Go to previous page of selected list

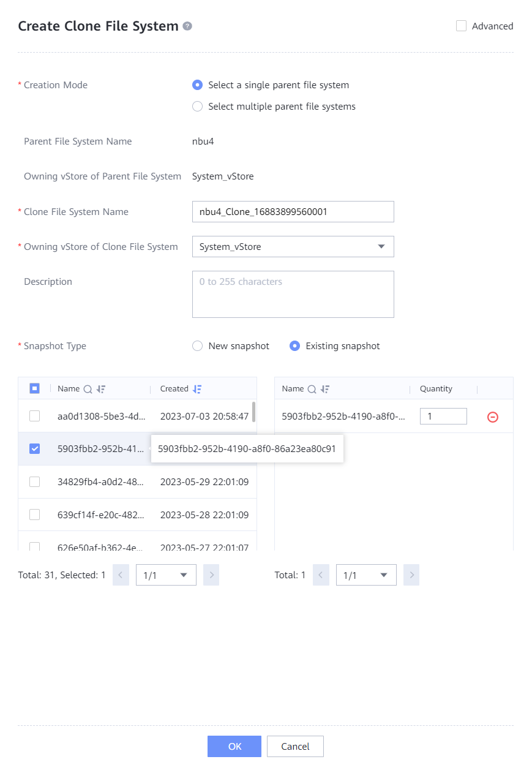coord(321,575)
